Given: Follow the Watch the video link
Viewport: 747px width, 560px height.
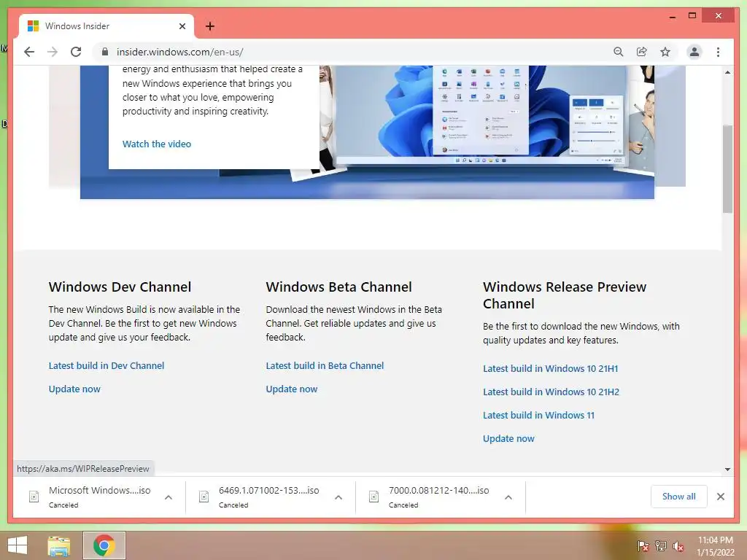Looking at the screenshot, I should (x=157, y=144).
